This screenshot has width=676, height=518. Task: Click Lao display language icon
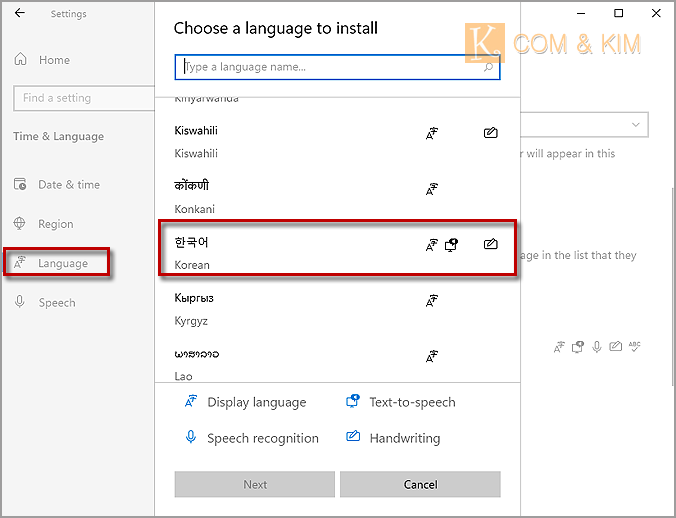(432, 356)
